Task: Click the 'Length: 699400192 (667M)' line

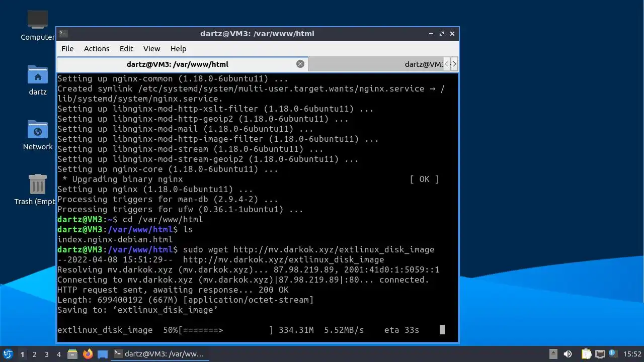Action: pyautogui.click(x=185, y=300)
